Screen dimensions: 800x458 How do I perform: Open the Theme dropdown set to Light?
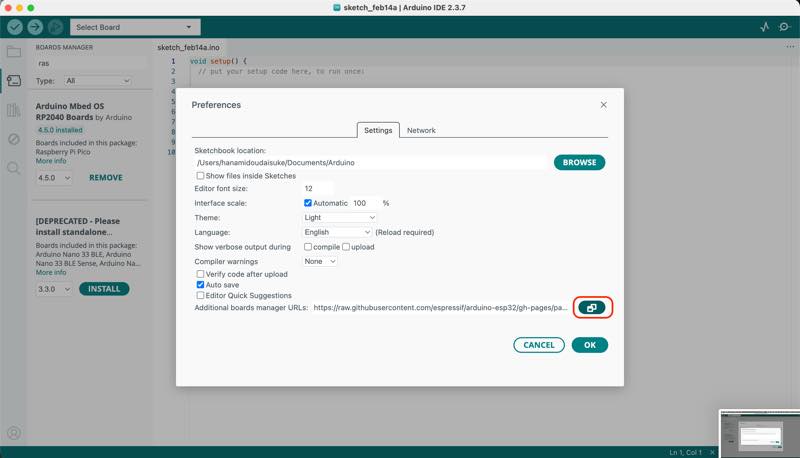click(x=339, y=217)
